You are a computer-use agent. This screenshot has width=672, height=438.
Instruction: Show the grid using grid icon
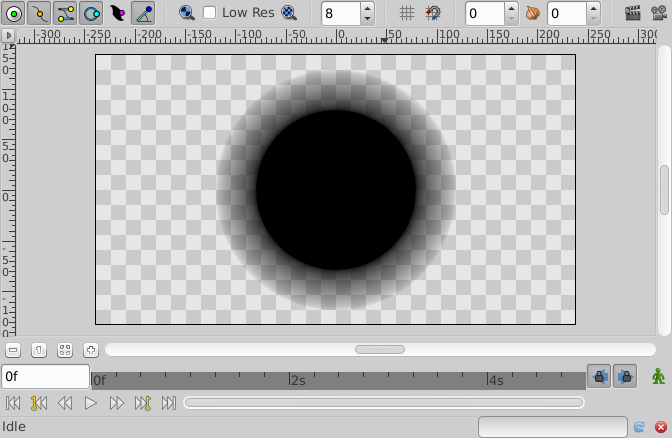407,13
